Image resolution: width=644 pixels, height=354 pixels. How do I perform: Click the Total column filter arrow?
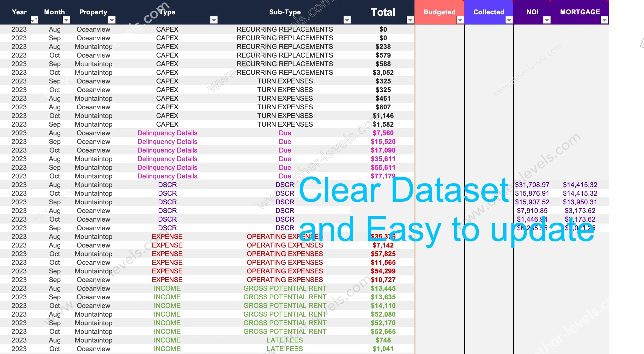tap(410, 20)
